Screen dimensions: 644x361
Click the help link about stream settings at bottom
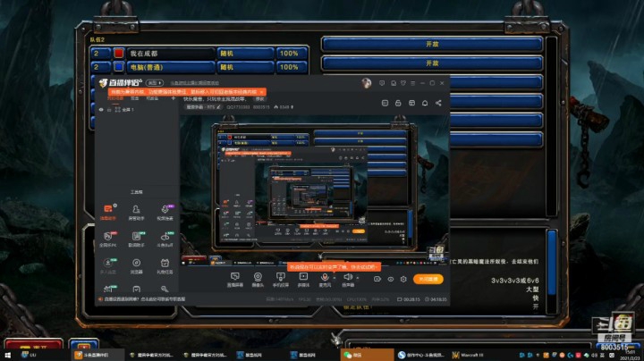[144, 299]
